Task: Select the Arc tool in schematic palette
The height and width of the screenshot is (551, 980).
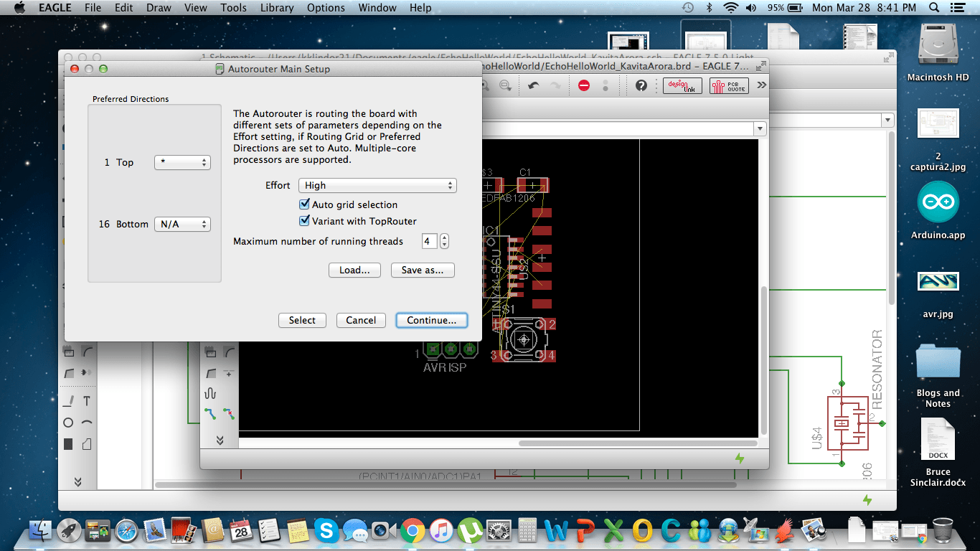Action: 87,423
